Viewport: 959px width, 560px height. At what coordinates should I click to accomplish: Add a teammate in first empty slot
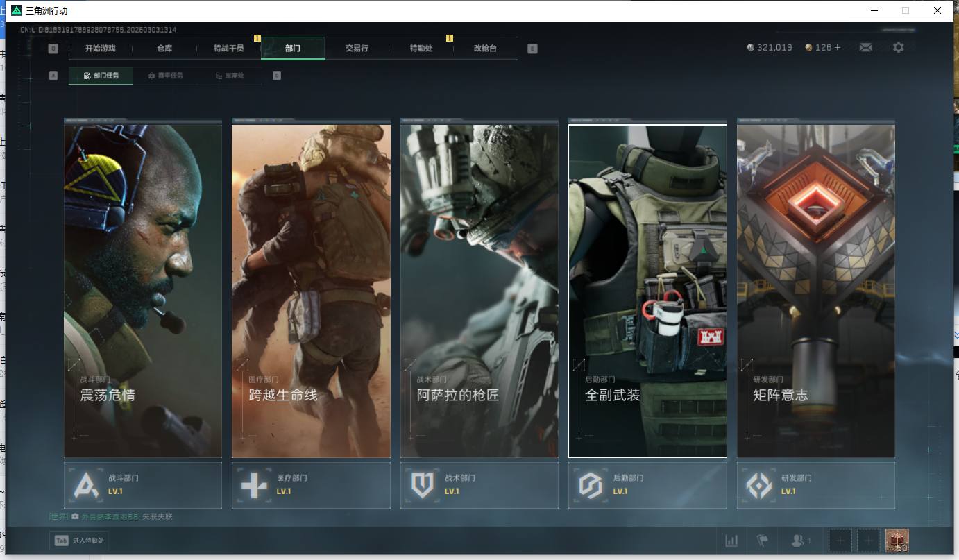point(840,541)
